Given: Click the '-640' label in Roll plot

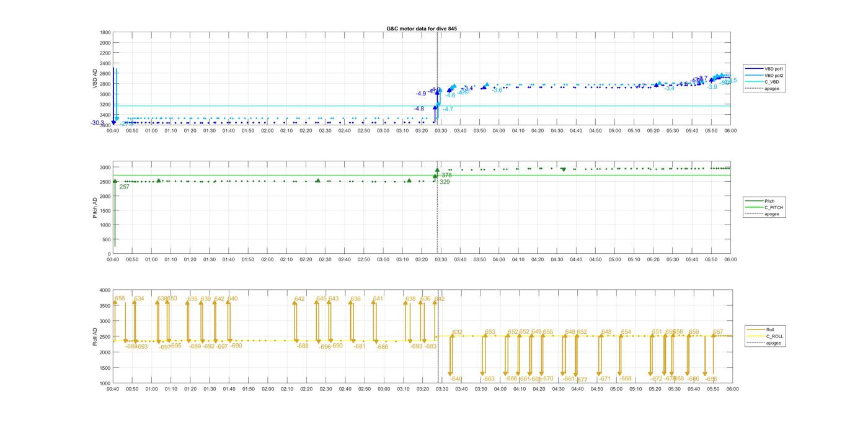Looking at the screenshot, I should click(x=456, y=378).
